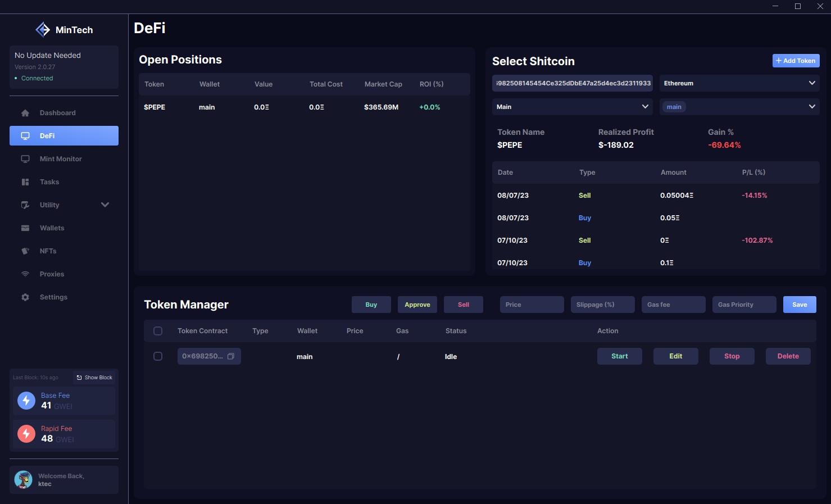
Task: Go to the Mint Monitor page
Action: 61,159
